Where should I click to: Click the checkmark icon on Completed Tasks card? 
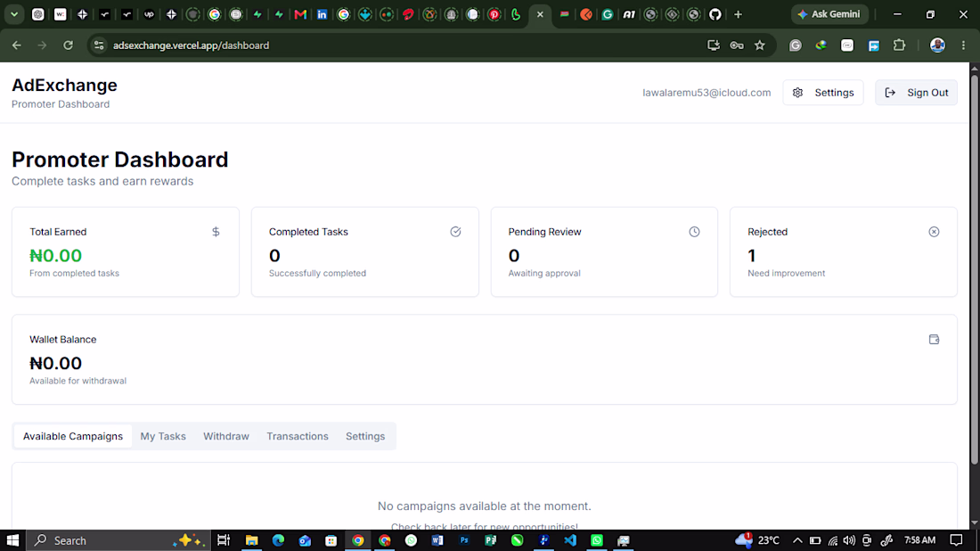pyautogui.click(x=455, y=232)
